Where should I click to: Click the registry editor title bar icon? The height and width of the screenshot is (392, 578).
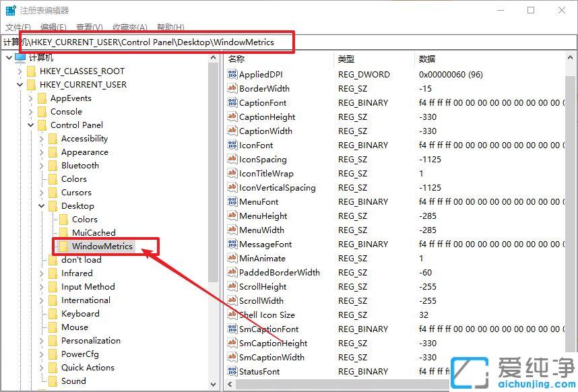pyautogui.click(x=9, y=9)
